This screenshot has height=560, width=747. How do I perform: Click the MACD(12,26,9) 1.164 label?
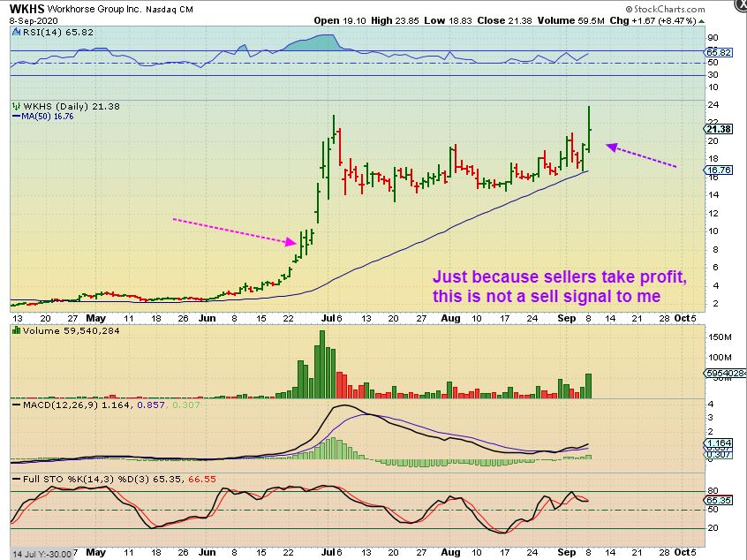[76, 405]
